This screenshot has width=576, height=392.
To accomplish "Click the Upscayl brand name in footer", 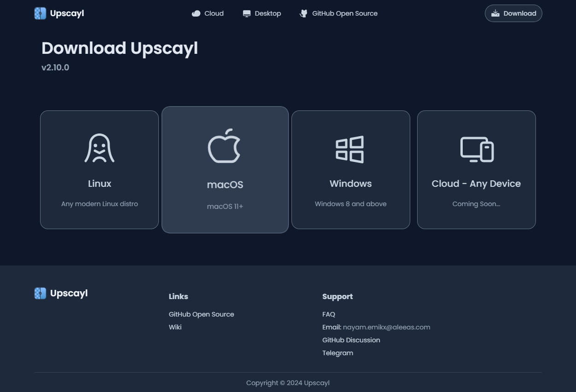I will pyautogui.click(x=69, y=293).
